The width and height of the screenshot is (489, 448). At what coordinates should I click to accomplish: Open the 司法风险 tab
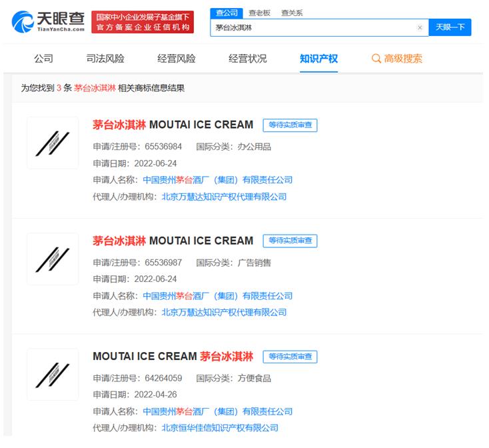(x=105, y=59)
